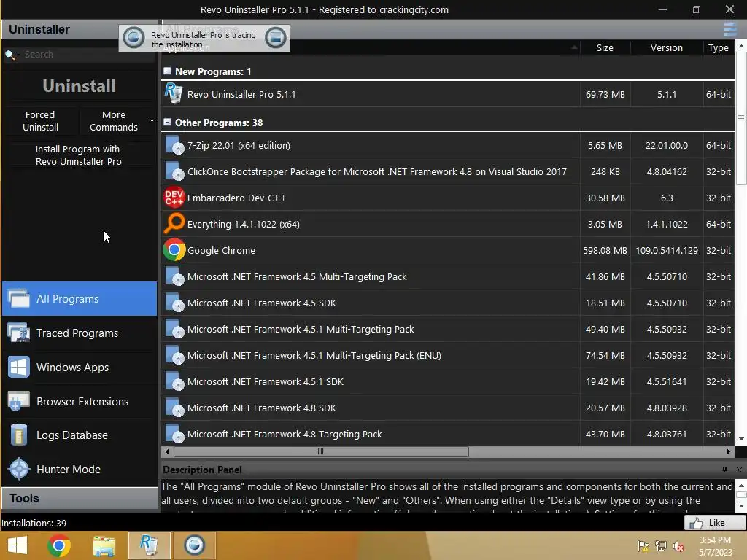Select Microsoft .NET Framework 4.8 Targeting Pack row
The image size is (747, 560).
click(448, 434)
